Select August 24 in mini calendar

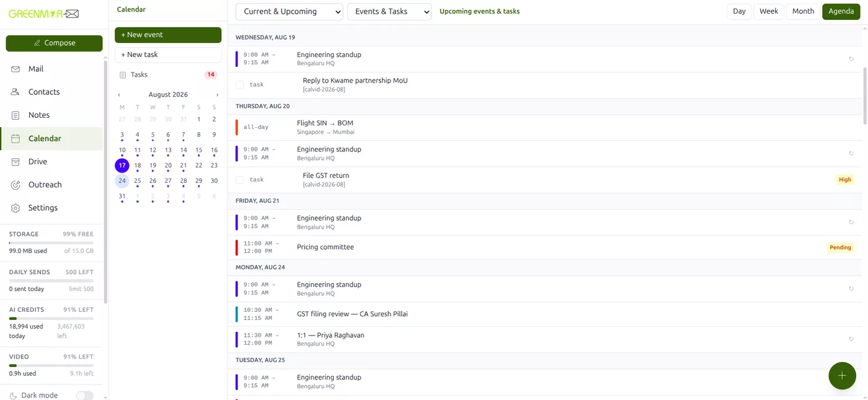[x=122, y=181]
